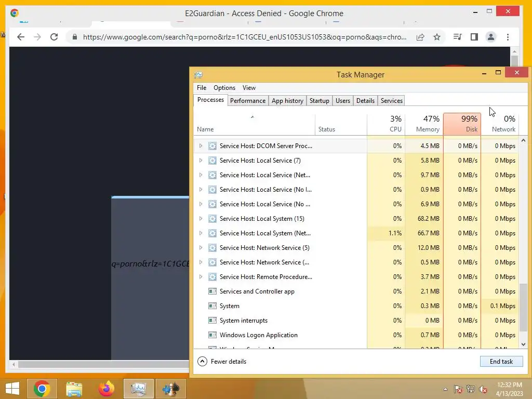
Task: Click Task Manager vertical scrollbar thumb
Action: pos(523,307)
